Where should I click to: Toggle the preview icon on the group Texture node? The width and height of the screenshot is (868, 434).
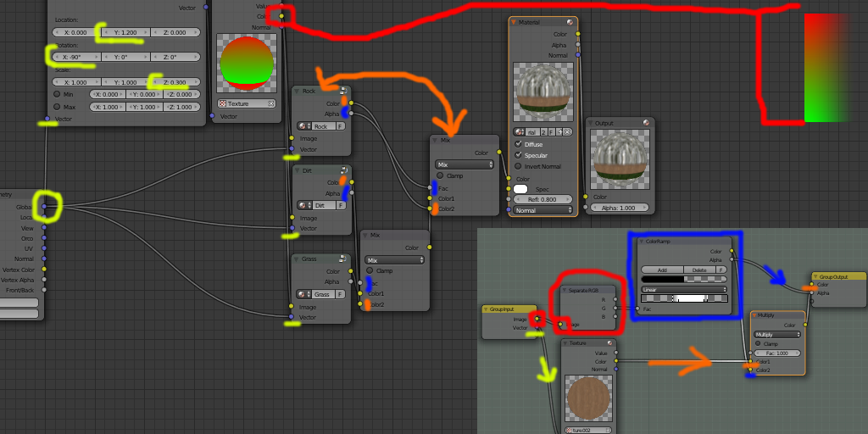point(609,343)
